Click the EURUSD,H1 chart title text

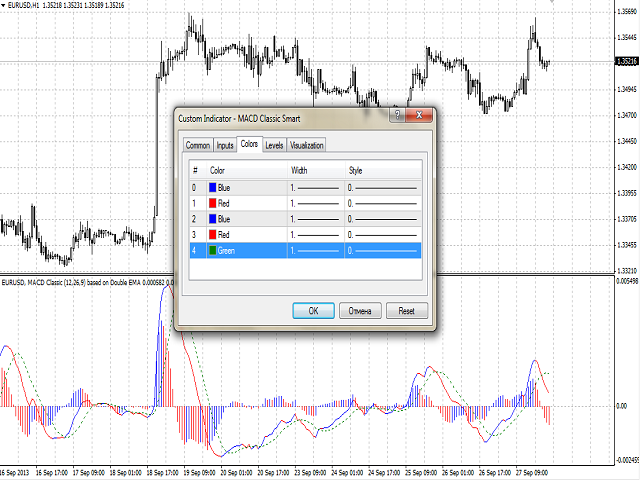(23, 5)
